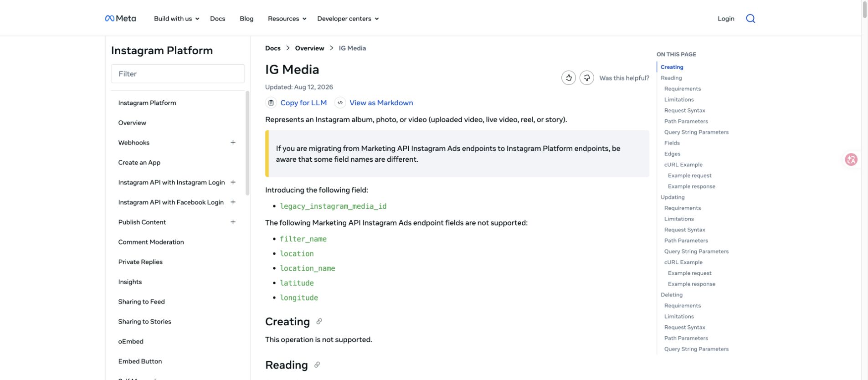This screenshot has height=380, width=868.
Task: Click the Copy for LLM link
Action: pos(303,103)
